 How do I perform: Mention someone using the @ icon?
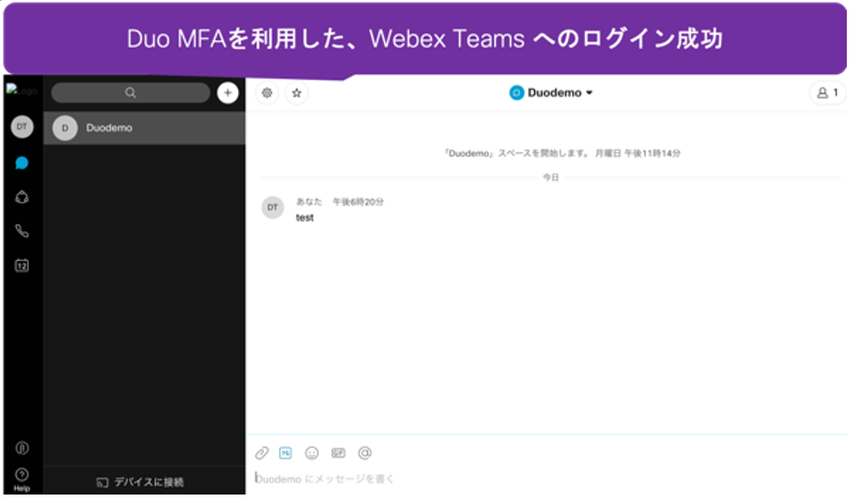[x=363, y=453]
